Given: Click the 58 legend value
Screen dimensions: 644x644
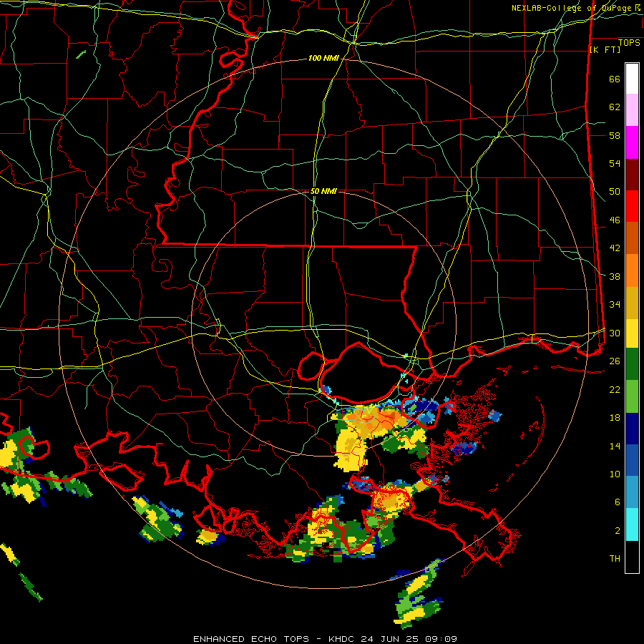Looking at the screenshot, I should tap(615, 135).
